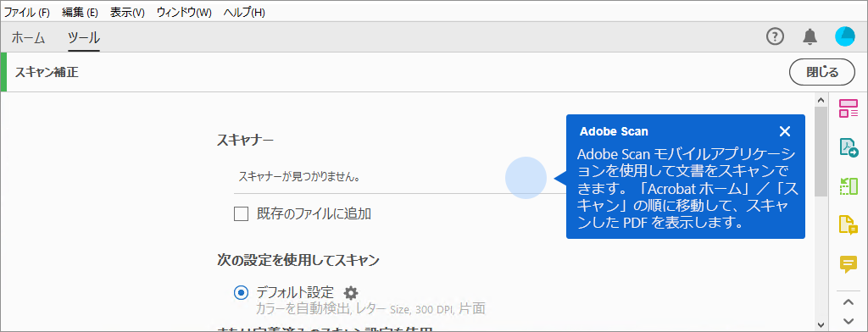868x332 pixels.
Task: Check the 既存のファイルに追加 checkbox
Action: point(241,213)
